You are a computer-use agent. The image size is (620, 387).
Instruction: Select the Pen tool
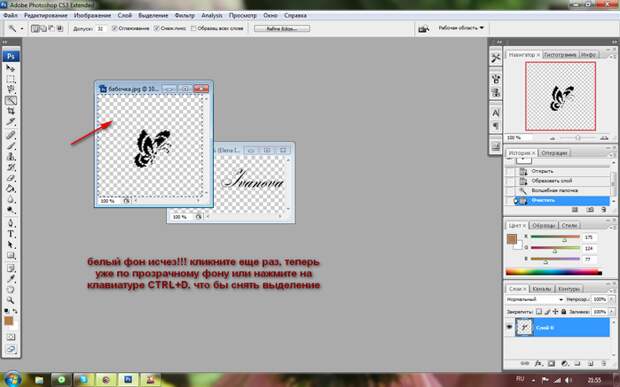tap(11, 223)
